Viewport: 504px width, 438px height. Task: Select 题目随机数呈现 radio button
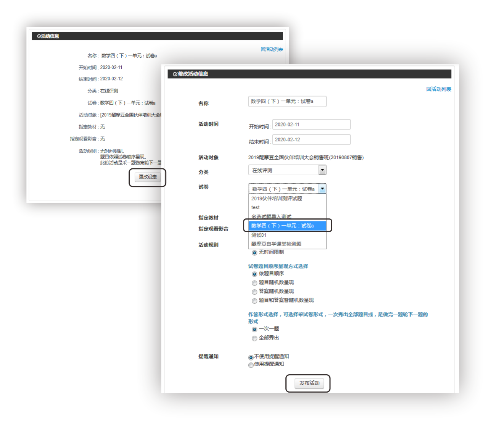point(254,283)
